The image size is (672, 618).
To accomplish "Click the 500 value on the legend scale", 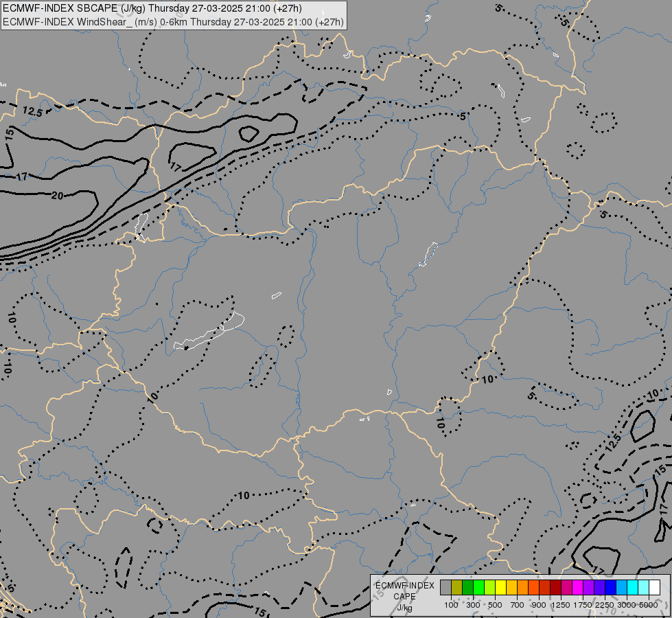I will [495, 605].
